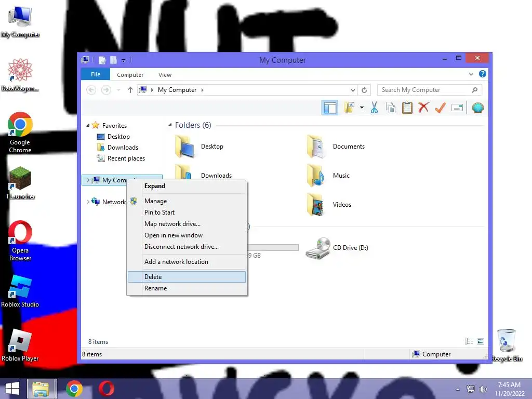Select Downloads under Favorites
The height and width of the screenshot is (399, 532).
pos(123,147)
